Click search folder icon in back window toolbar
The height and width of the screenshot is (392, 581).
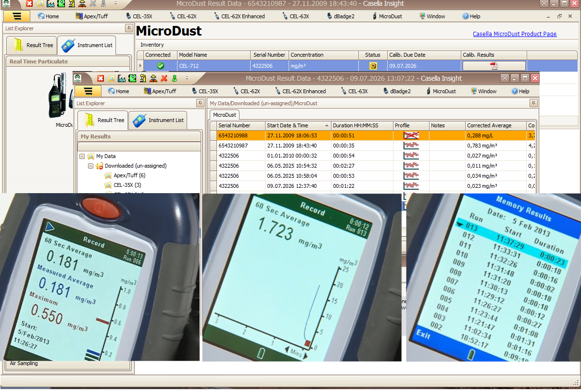point(40,4)
